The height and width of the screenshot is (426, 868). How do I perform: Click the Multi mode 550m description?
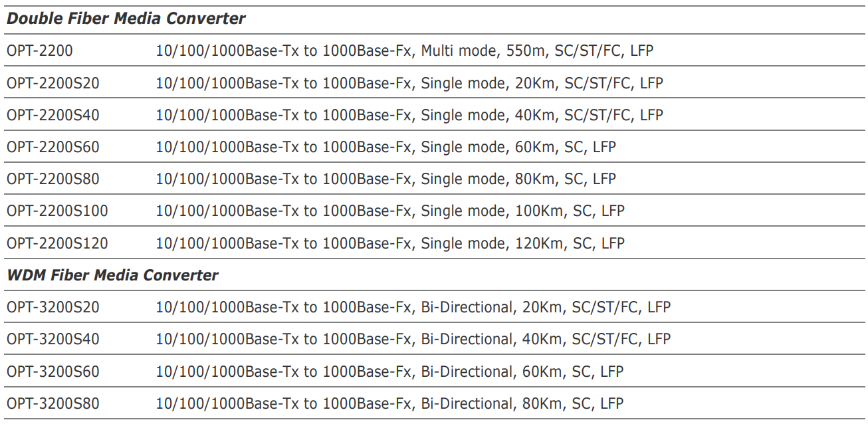[x=404, y=51]
